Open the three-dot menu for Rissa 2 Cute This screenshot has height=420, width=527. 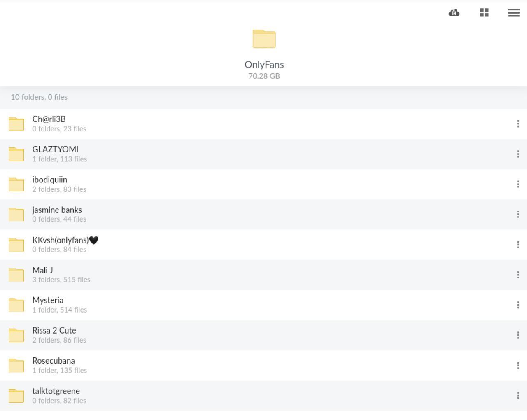518,335
